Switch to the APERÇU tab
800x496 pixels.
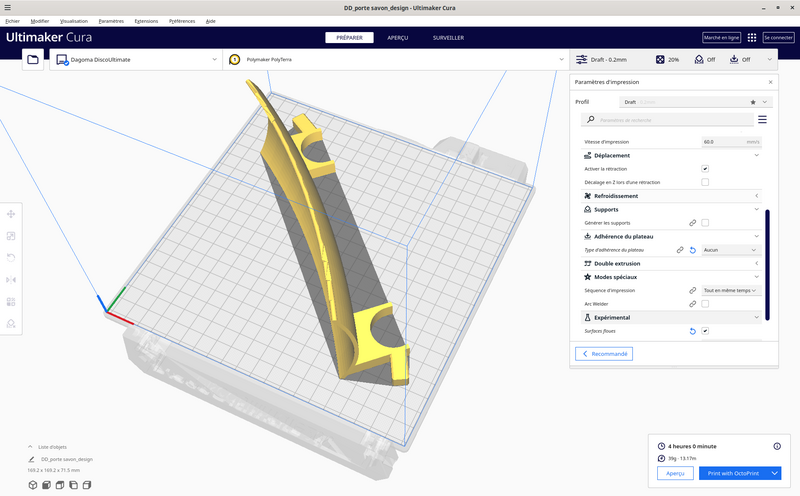(x=397, y=38)
